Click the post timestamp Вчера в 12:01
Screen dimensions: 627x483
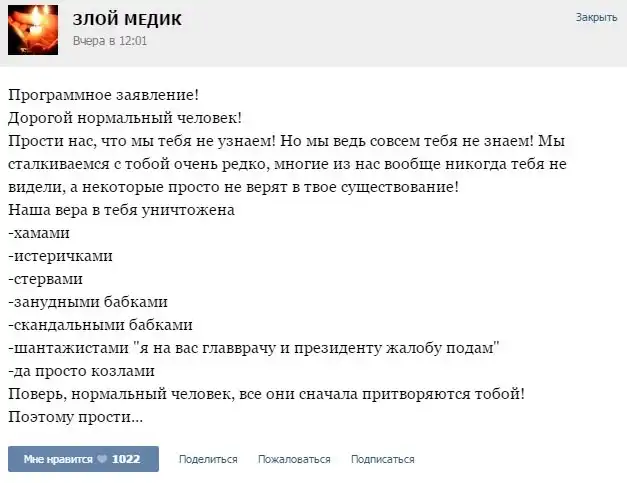[x=110, y=41]
